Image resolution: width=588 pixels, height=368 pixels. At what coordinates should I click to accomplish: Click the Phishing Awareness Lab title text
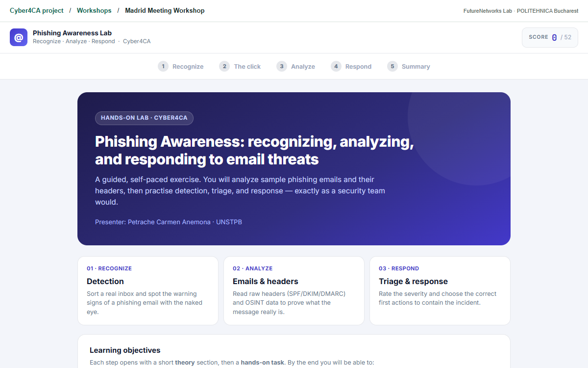pyautogui.click(x=72, y=33)
